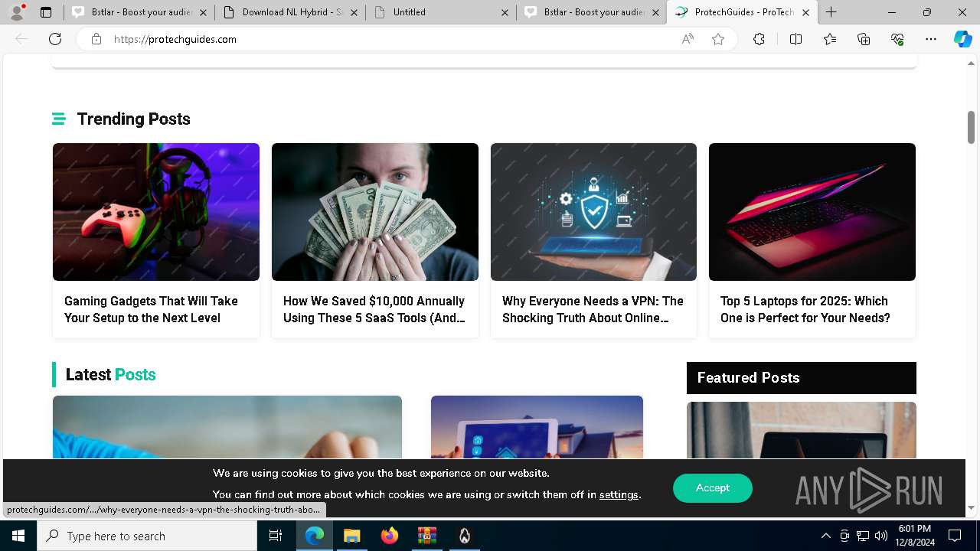
Task: Open the tab actions menu icon
Action: [x=46, y=12]
